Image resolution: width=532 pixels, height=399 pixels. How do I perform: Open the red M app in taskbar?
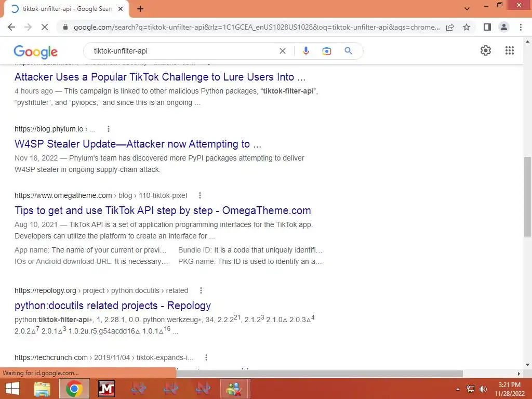(x=106, y=389)
